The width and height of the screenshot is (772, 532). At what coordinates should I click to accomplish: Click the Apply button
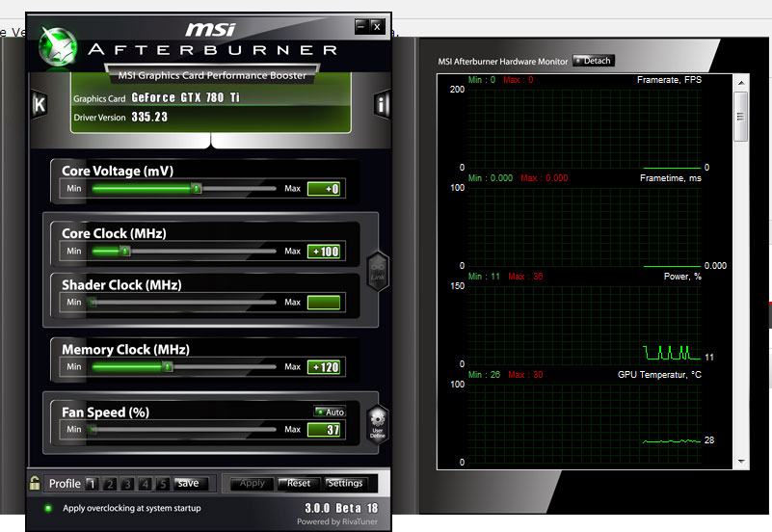253,483
